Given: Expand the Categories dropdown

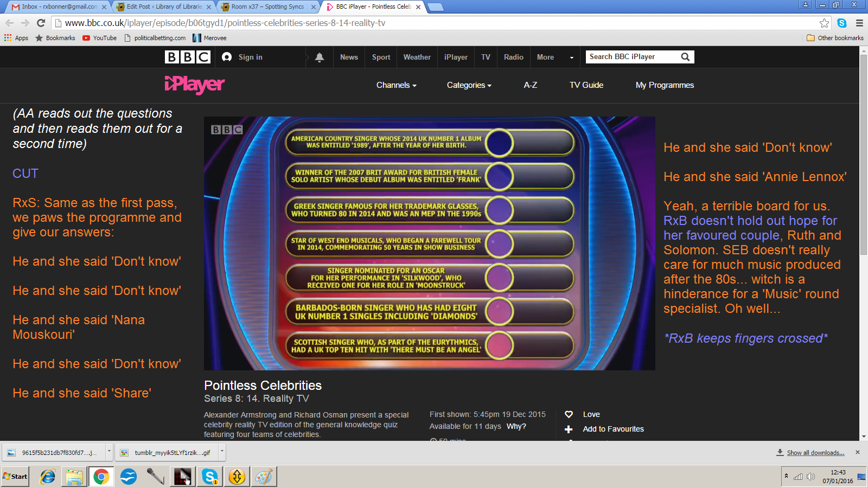Looking at the screenshot, I should click(x=469, y=85).
